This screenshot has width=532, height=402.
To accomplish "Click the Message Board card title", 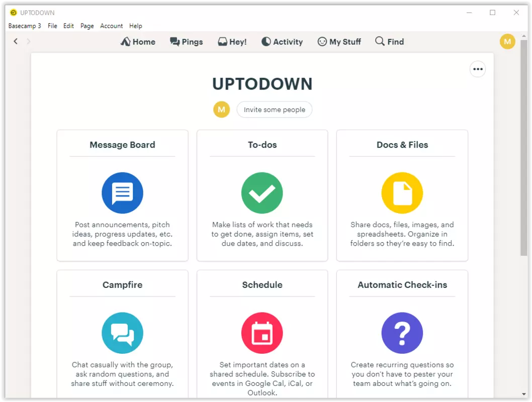I will (x=122, y=145).
